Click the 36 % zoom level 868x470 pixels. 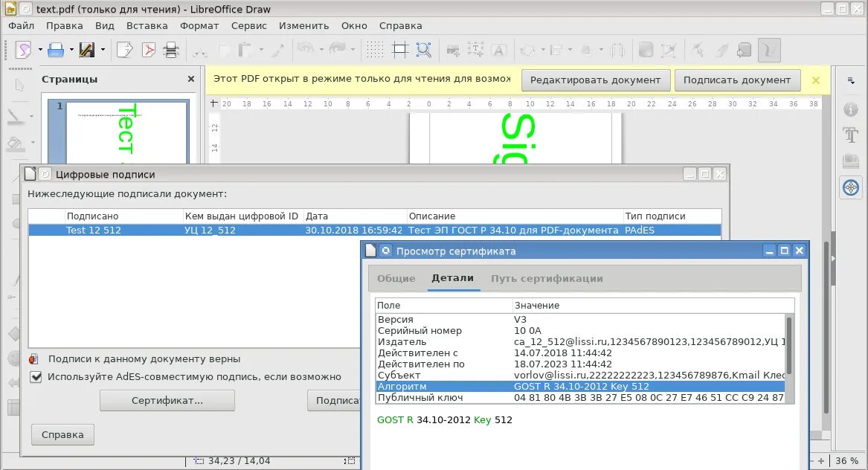pos(846,460)
